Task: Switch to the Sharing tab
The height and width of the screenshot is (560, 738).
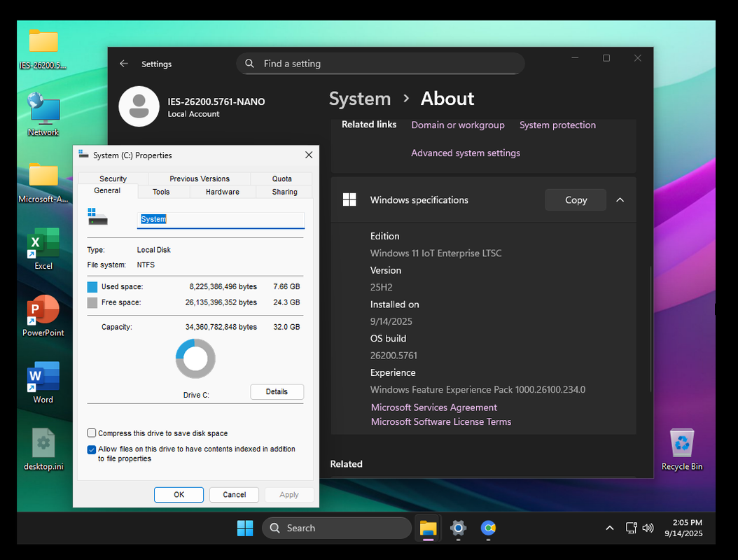Action: [284, 192]
